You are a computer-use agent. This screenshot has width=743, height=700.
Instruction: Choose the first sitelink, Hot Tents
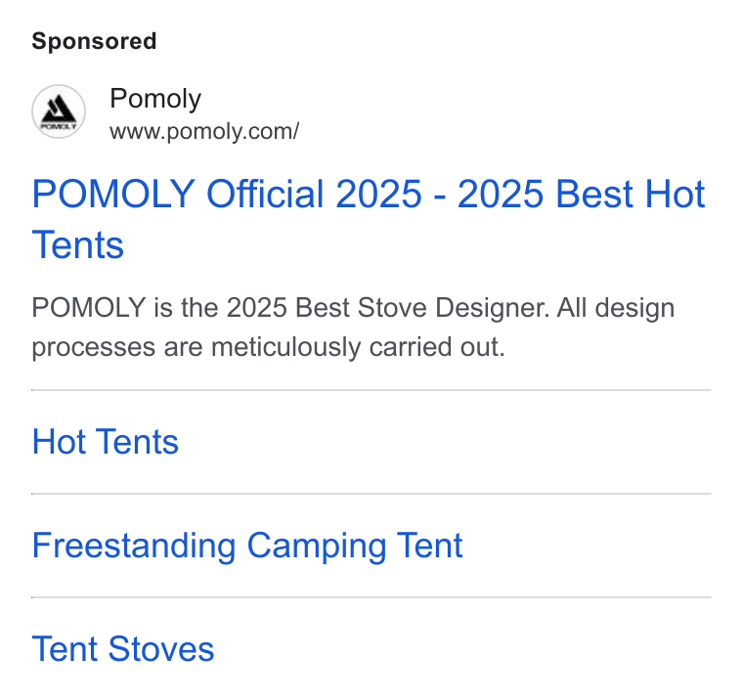point(106,442)
